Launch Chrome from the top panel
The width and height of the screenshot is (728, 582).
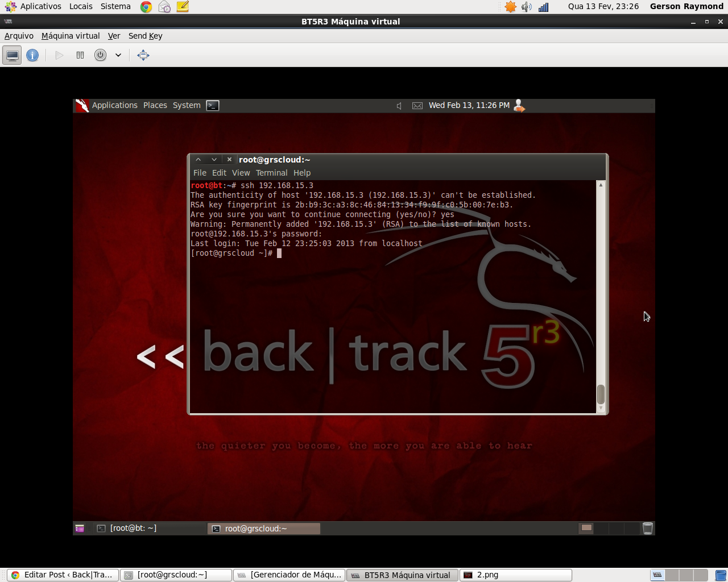pyautogui.click(x=146, y=7)
